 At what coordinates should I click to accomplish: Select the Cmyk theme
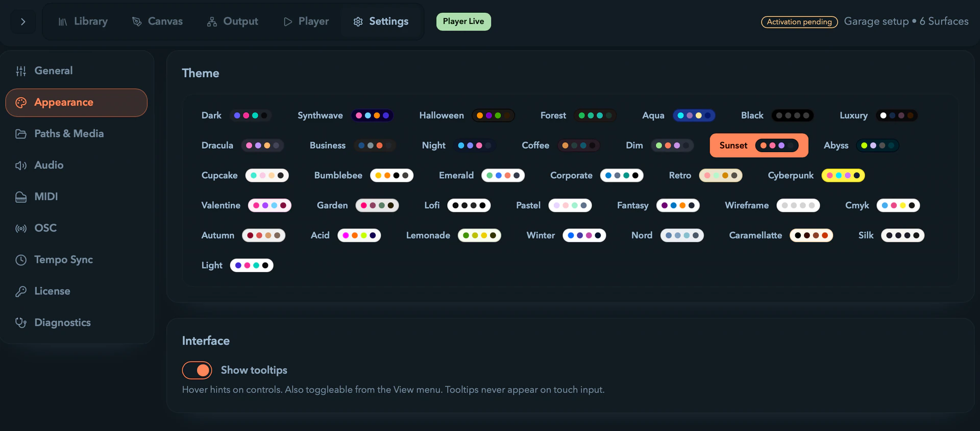click(x=883, y=206)
